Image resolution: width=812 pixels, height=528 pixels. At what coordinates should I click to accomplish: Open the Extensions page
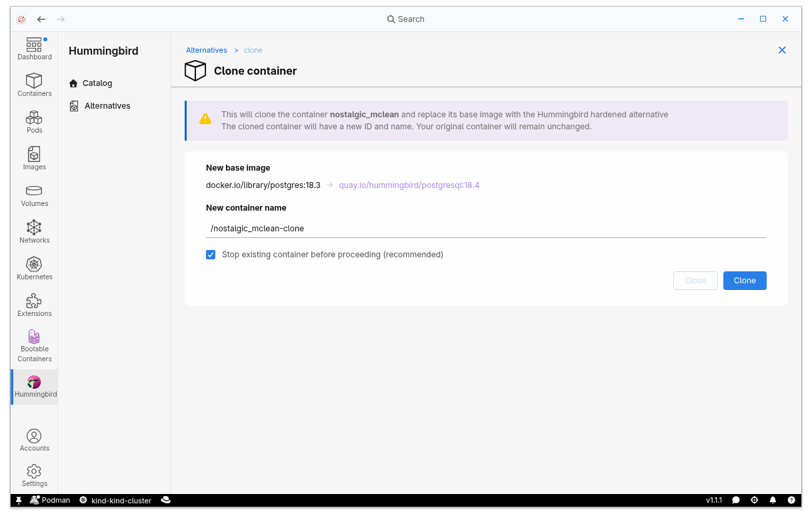point(34,305)
